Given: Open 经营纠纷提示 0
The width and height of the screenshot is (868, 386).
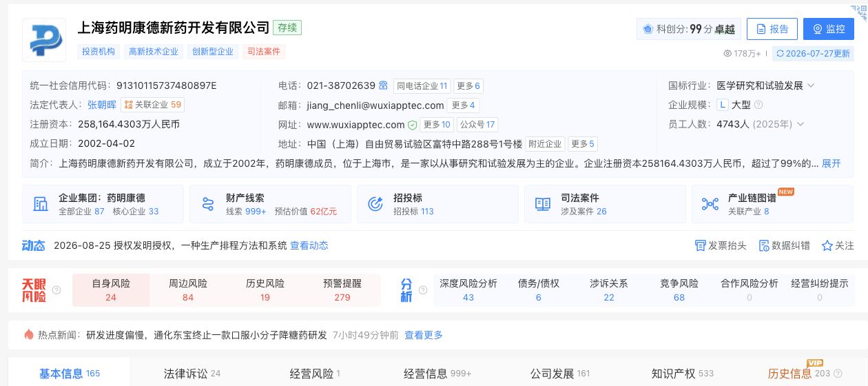Looking at the screenshot, I should tap(820, 290).
